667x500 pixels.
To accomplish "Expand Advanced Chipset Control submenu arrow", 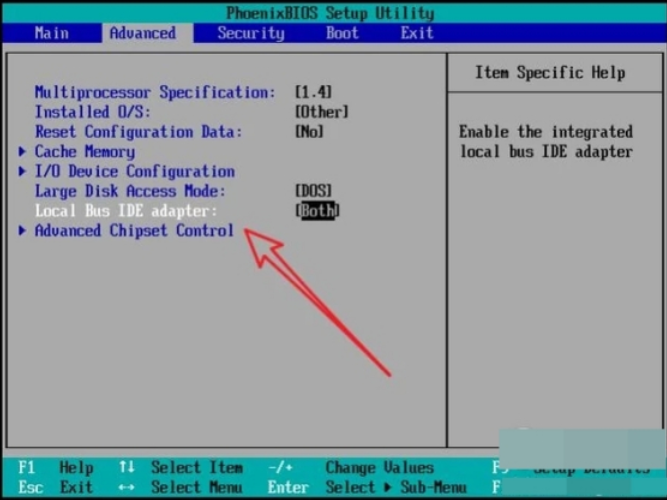I will [23, 231].
